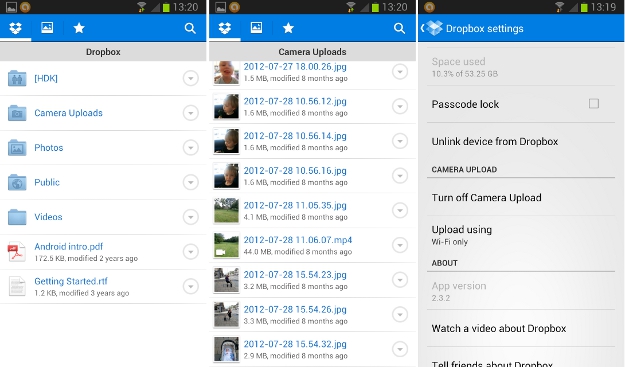
Task: Open Android intro.pdf file icon
Action: 17,252
